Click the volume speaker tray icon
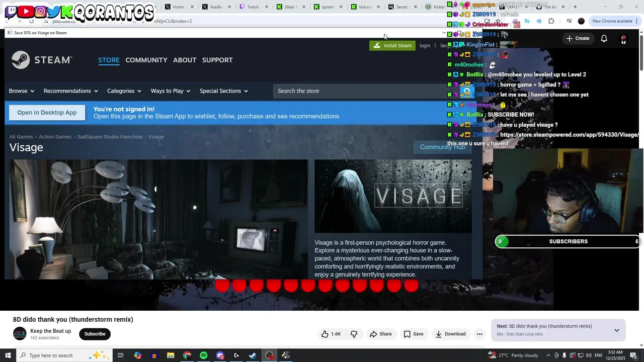Screen dimensions: 644x362 coord(588,355)
